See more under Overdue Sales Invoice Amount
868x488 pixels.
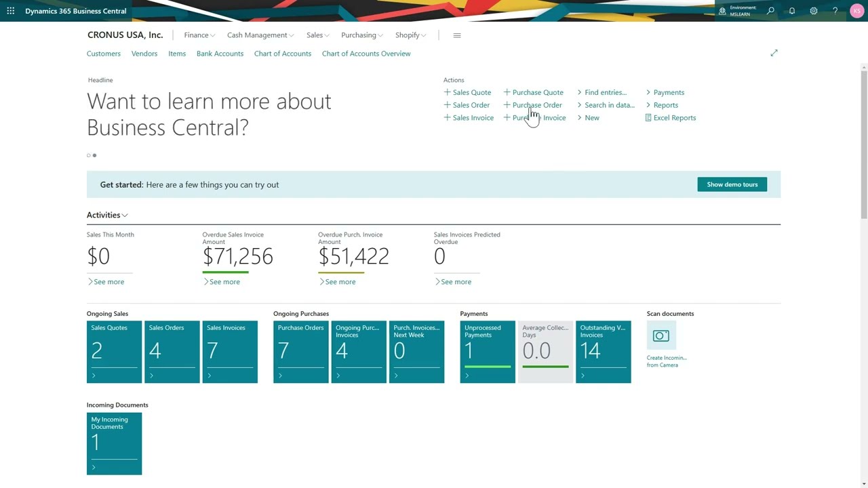point(222,282)
